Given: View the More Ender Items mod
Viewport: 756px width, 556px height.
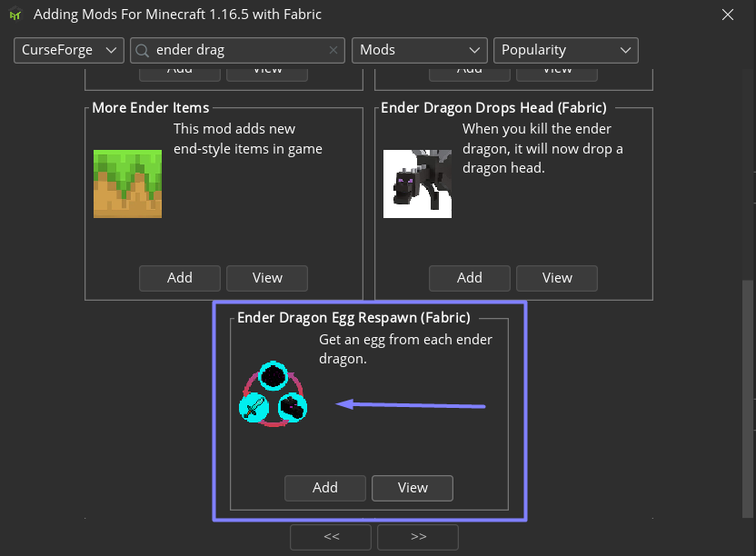Looking at the screenshot, I should (267, 278).
